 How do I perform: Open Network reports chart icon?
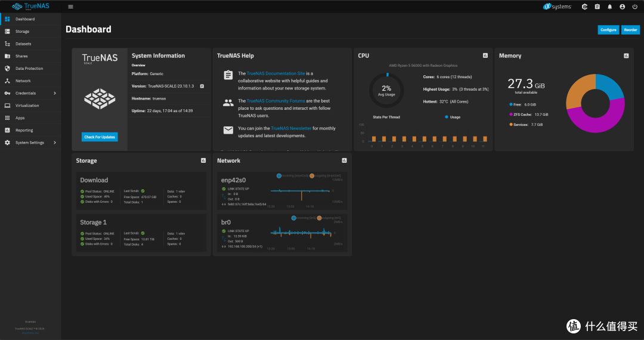point(344,160)
